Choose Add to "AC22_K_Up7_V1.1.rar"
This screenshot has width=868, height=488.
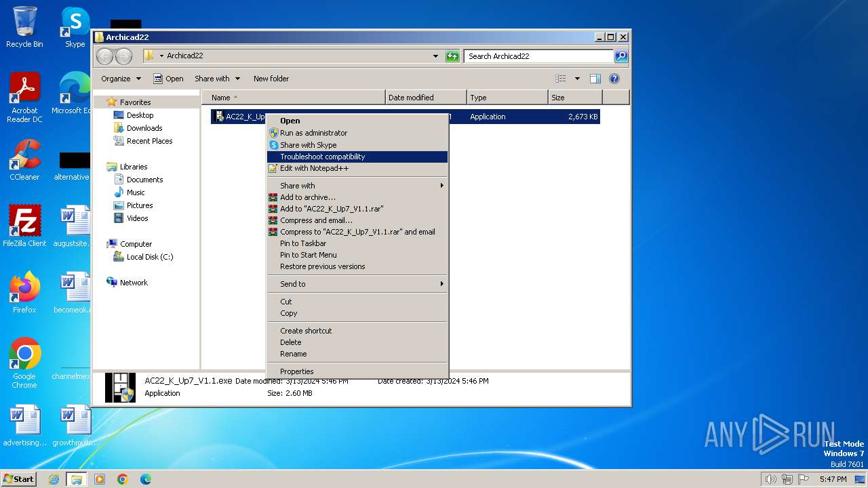(357, 209)
